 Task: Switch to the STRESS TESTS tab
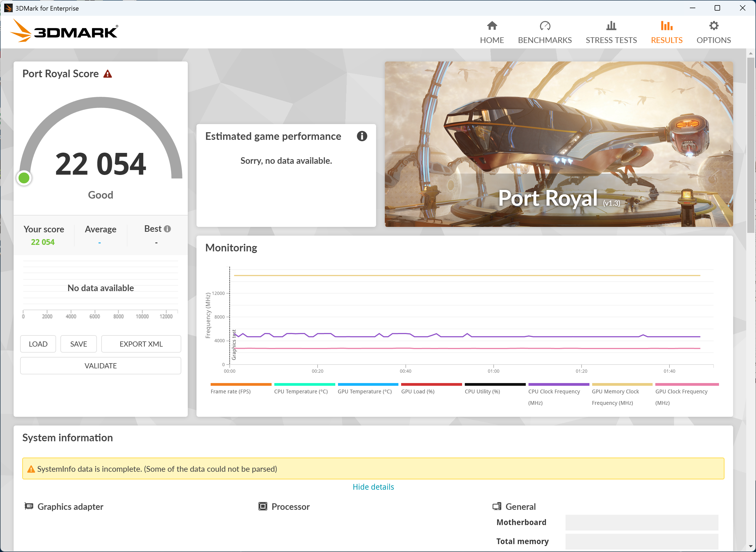coord(611,33)
